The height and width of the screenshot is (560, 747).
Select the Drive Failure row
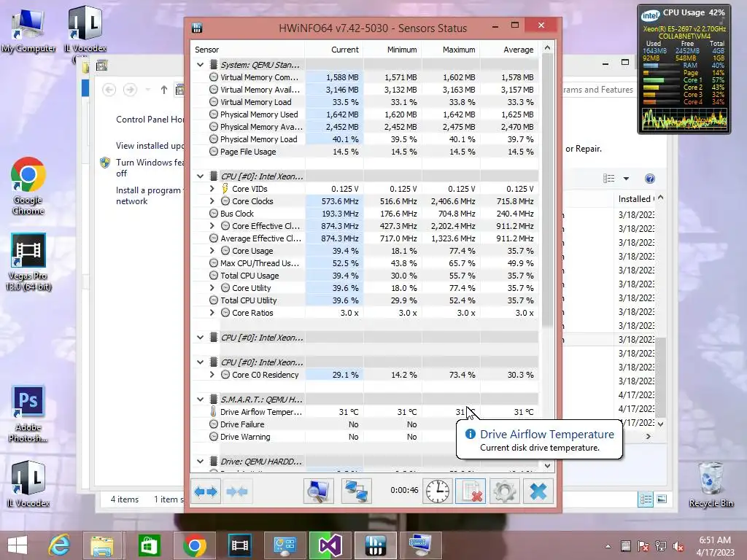click(365, 424)
